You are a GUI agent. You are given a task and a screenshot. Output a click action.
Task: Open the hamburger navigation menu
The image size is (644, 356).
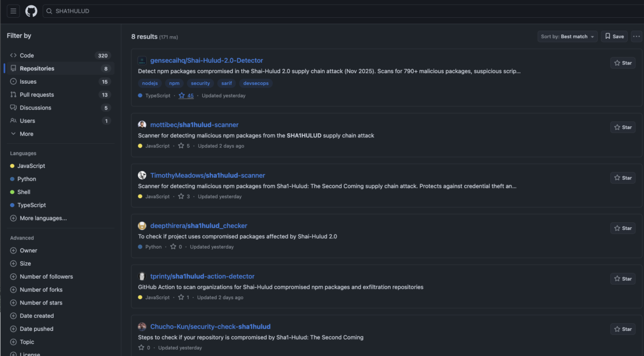click(13, 11)
